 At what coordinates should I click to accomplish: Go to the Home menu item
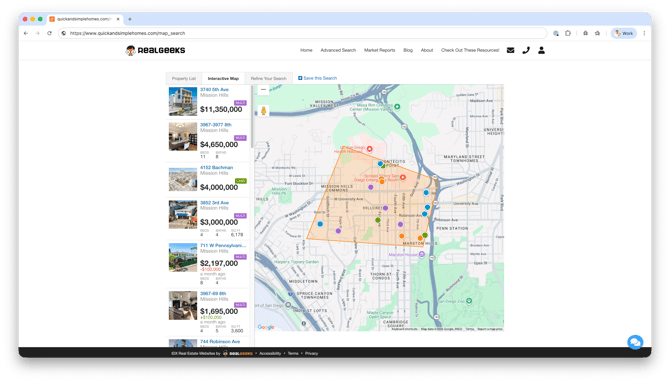click(306, 50)
